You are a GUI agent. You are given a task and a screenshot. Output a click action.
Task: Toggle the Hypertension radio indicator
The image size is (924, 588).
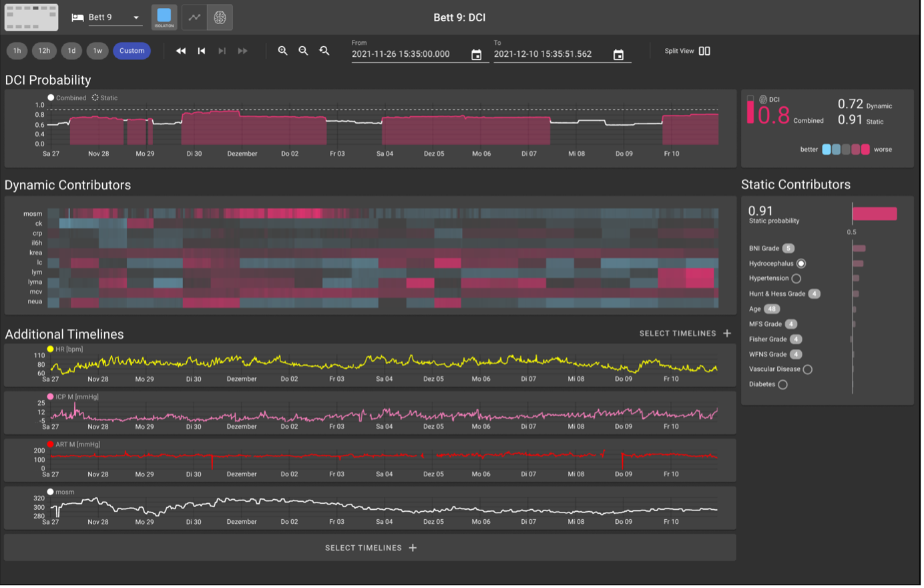[796, 279]
